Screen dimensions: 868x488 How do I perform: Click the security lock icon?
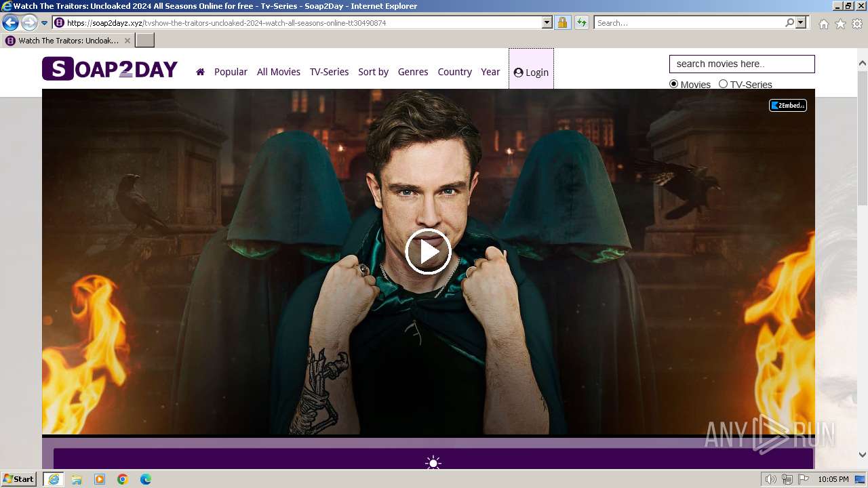coord(562,23)
